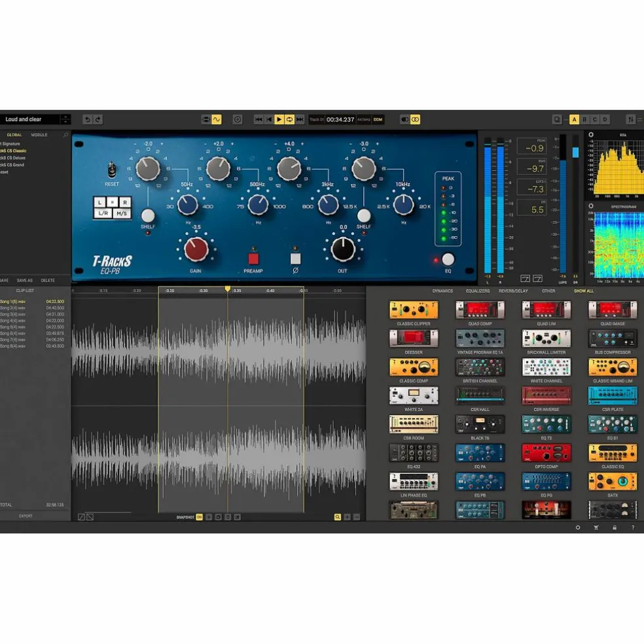Click the redo arrow icon
The height and width of the screenshot is (644, 644).
(x=98, y=120)
